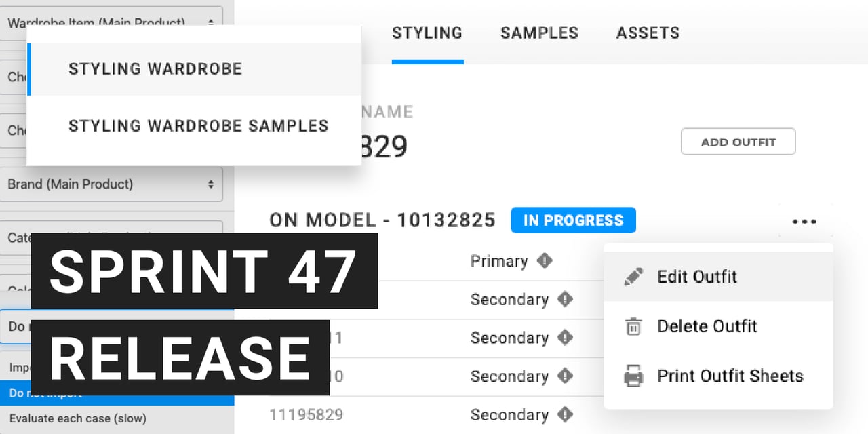Click the Add Outfit button
The image size is (868, 434).
(x=738, y=142)
